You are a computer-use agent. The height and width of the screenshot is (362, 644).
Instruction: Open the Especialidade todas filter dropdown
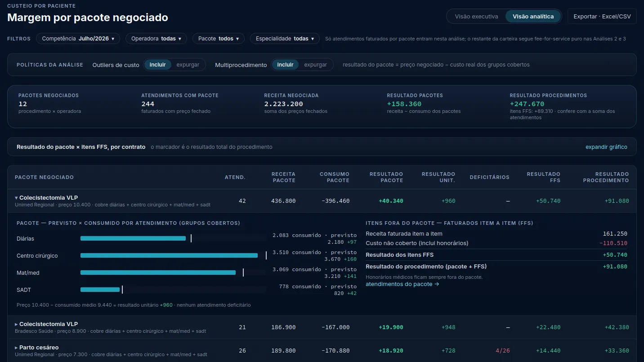(x=285, y=39)
